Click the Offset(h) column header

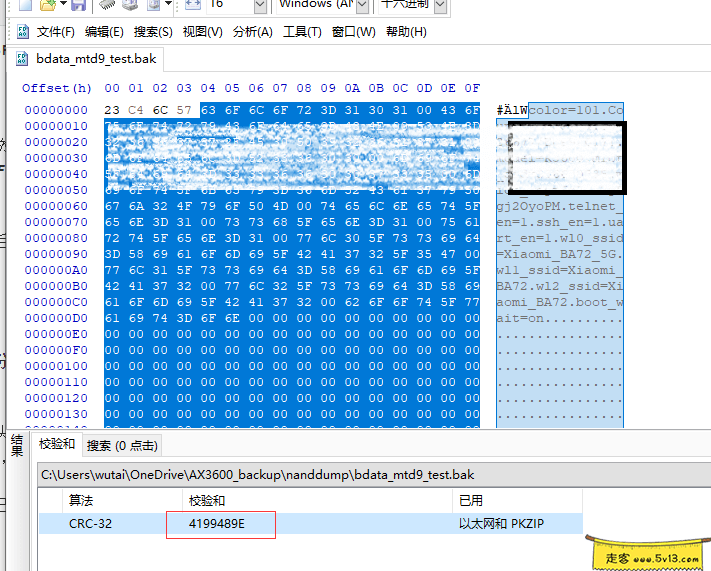coord(56,88)
